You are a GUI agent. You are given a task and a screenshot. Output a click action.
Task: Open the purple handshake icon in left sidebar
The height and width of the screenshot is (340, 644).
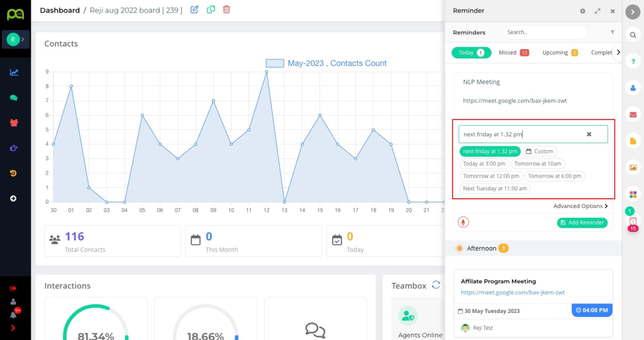14,148
